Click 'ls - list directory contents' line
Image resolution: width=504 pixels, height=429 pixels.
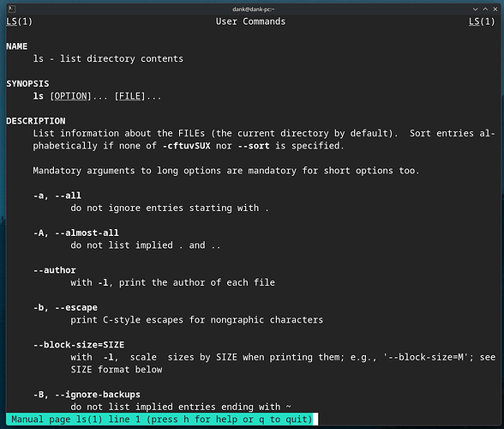click(108, 59)
